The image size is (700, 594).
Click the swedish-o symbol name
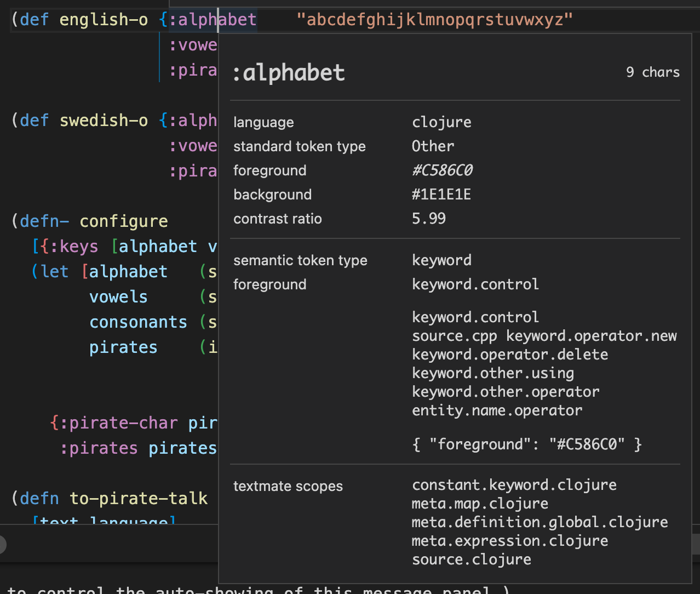(x=104, y=121)
